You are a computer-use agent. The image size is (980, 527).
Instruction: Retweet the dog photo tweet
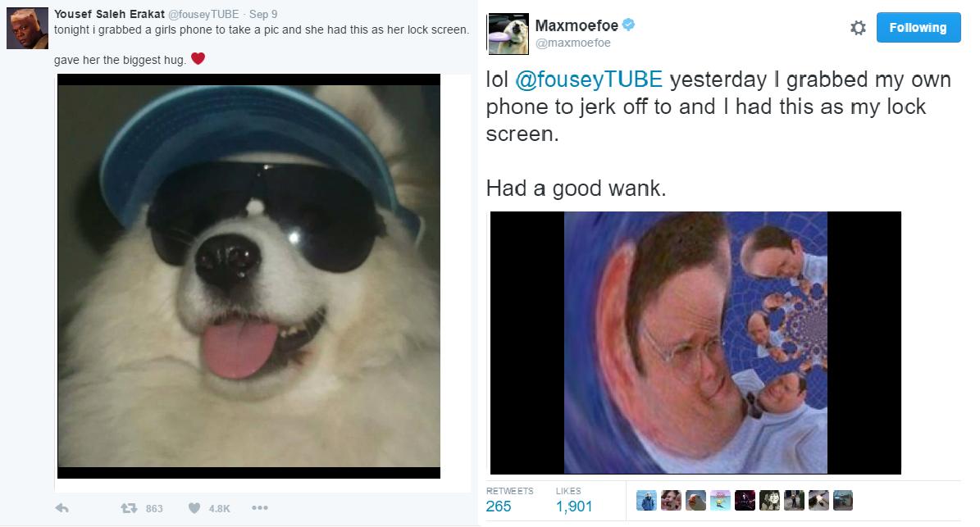[129, 508]
